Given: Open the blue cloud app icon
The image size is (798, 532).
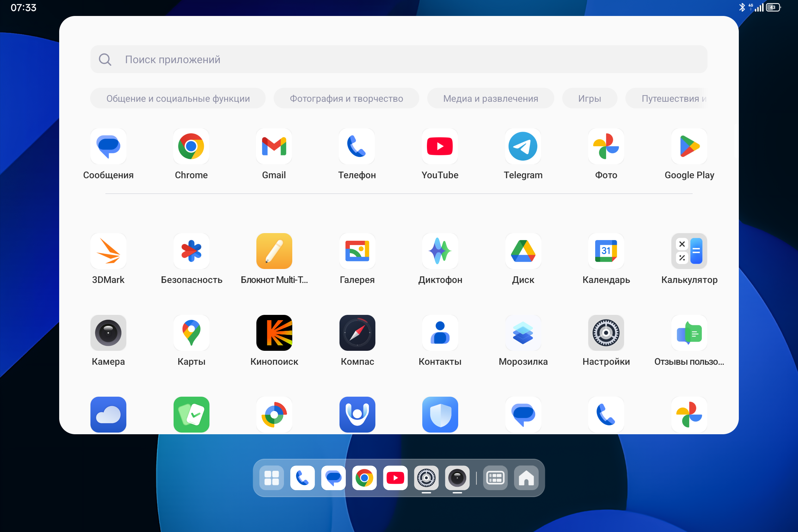Looking at the screenshot, I should 108,415.
